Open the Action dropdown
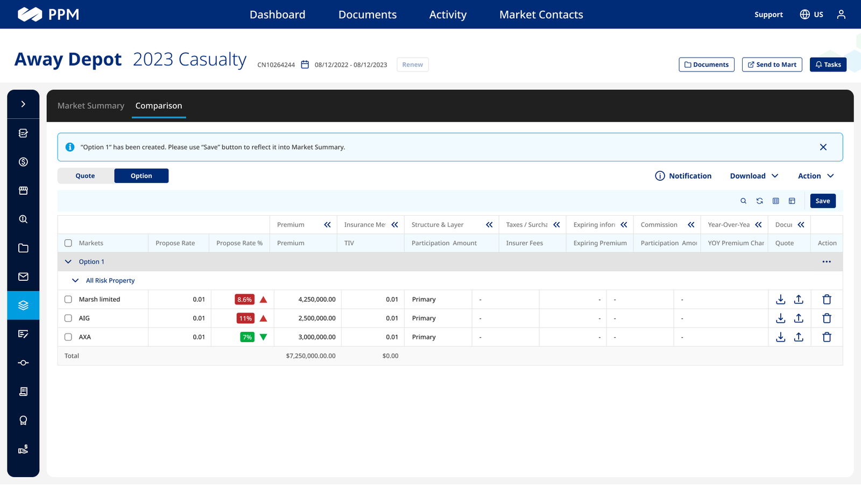This screenshot has height=504, width=861. click(x=816, y=176)
